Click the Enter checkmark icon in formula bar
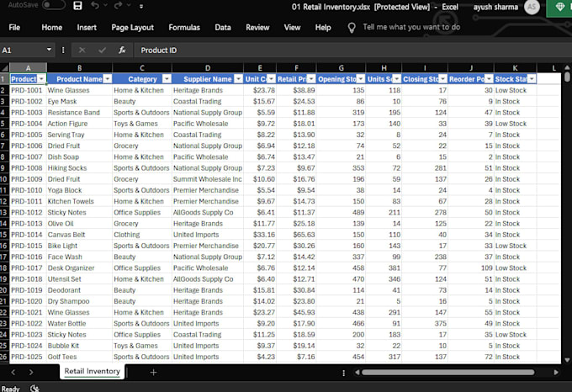 click(102, 50)
